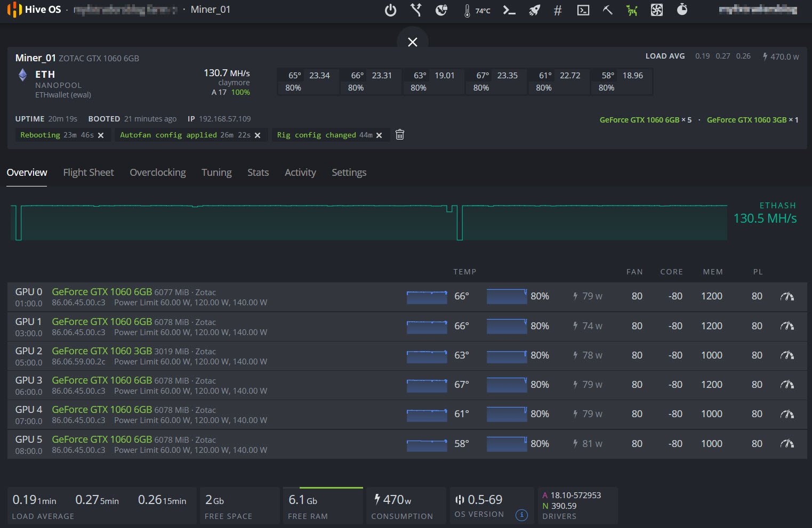
Task: Click the GPU 2 GeForce GTX 1060 3GB name
Action: tap(102, 351)
